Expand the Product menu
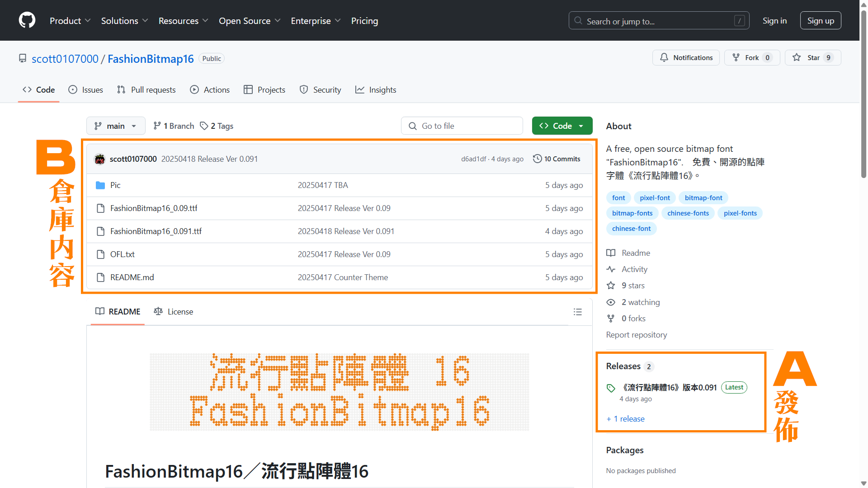Viewport: 868px width, 488px height. click(70, 21)
